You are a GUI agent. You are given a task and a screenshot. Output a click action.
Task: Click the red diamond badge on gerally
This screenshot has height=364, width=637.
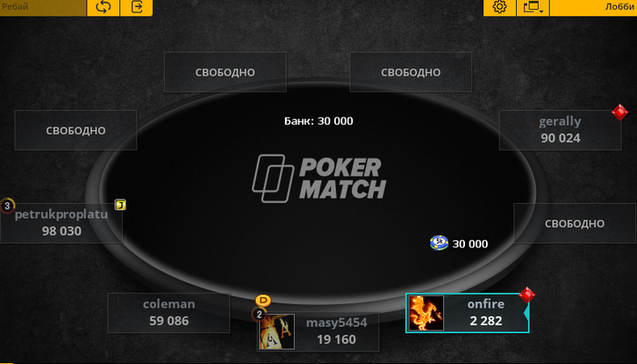[620, 112]
